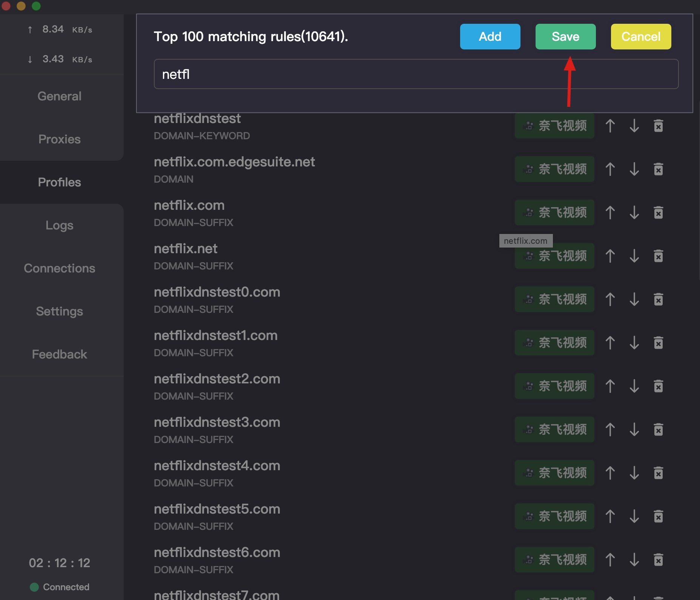Move netflixdnstest6.com rule down
The image size is (700, 600).
coord(634,560)
